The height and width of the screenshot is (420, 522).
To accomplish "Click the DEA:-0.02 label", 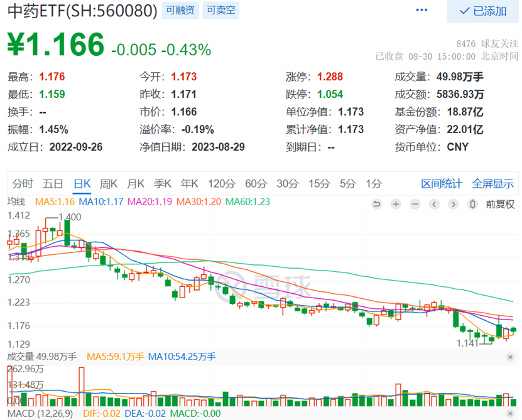I will [x=145, y=413].
